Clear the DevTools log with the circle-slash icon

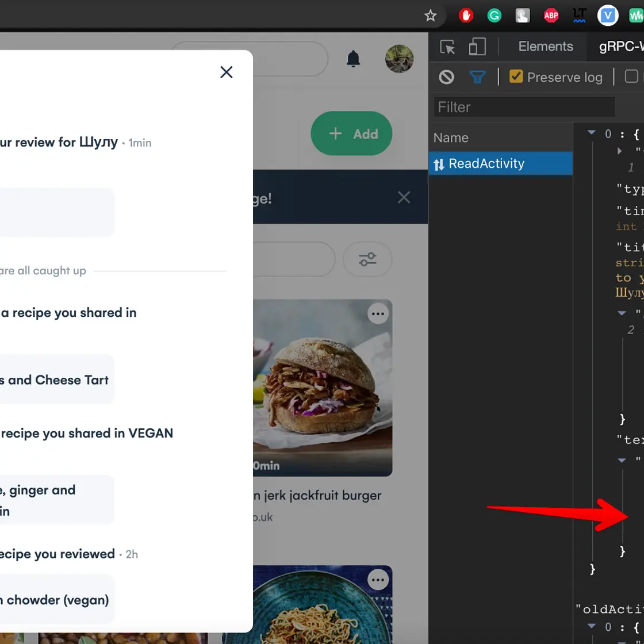(446, 77)
